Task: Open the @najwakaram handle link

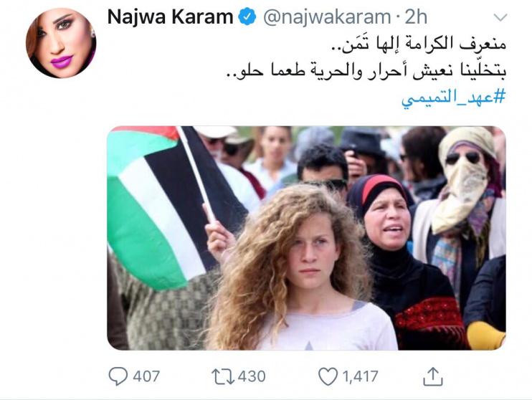Action: [x=327, y=17]
